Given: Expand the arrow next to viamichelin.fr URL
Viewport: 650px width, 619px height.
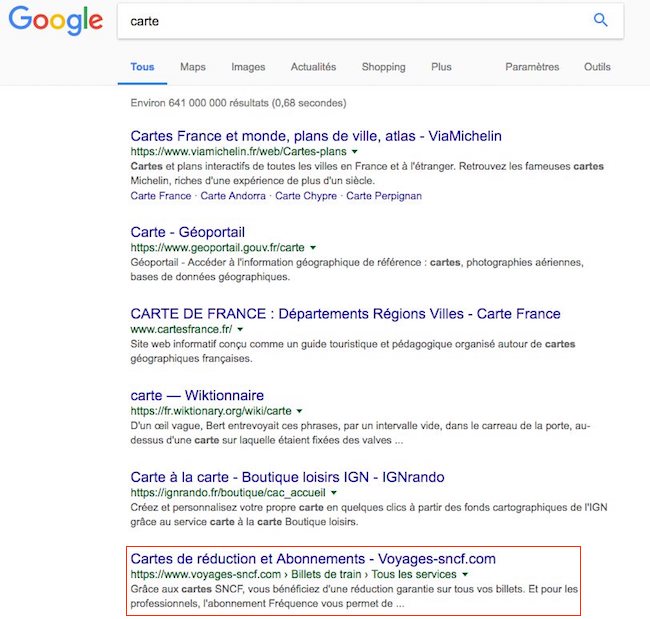Looking at the screenshot, I should pos(354,152).
